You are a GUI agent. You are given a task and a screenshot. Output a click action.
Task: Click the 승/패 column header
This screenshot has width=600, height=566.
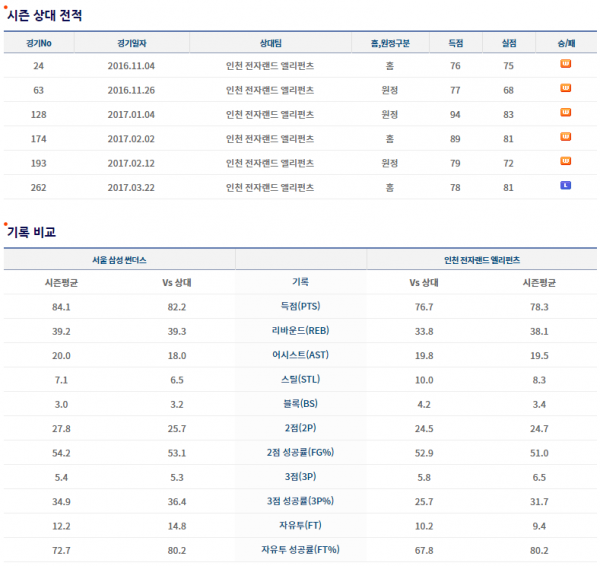coord(566,43)
